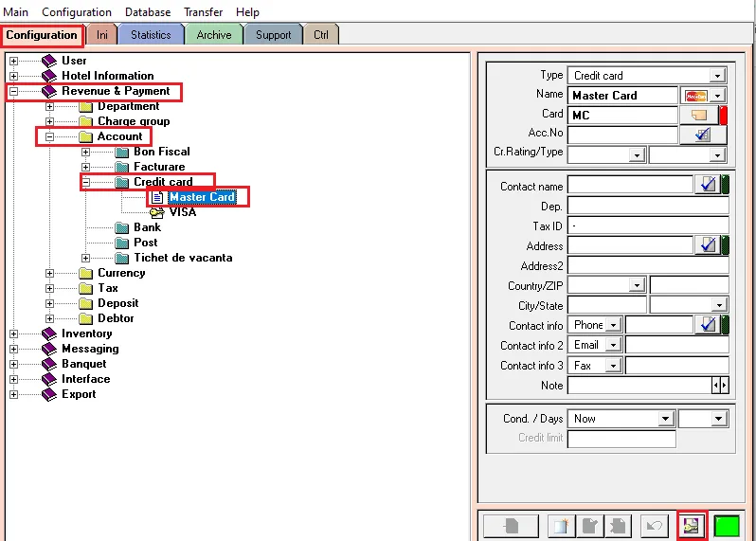
Task: Click the Hotel Information book icon
Action: point(49,76)
